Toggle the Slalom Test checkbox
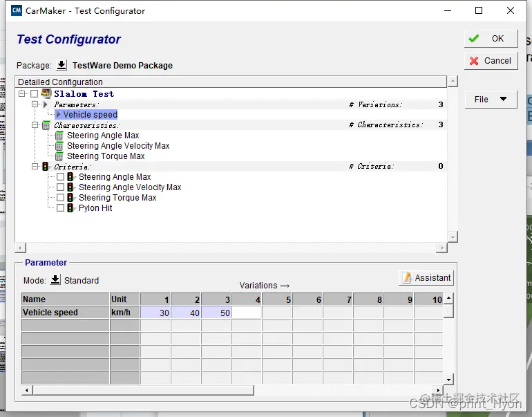Screen dimensions: 532x417 [34, 94]
